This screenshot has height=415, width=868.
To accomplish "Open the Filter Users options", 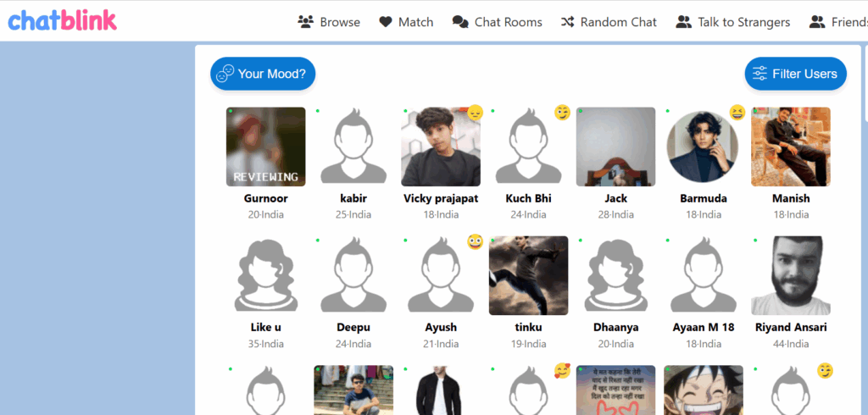I will [x=795, y=74].
